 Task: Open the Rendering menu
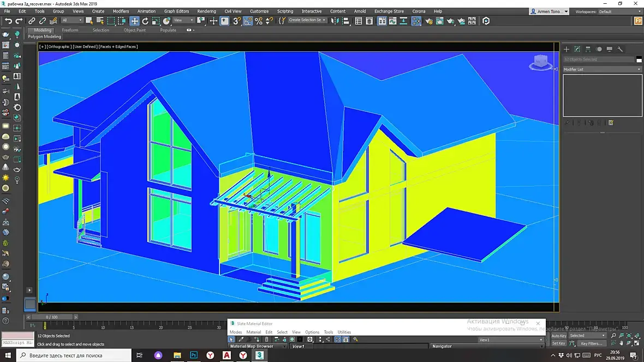coord(207,11)
